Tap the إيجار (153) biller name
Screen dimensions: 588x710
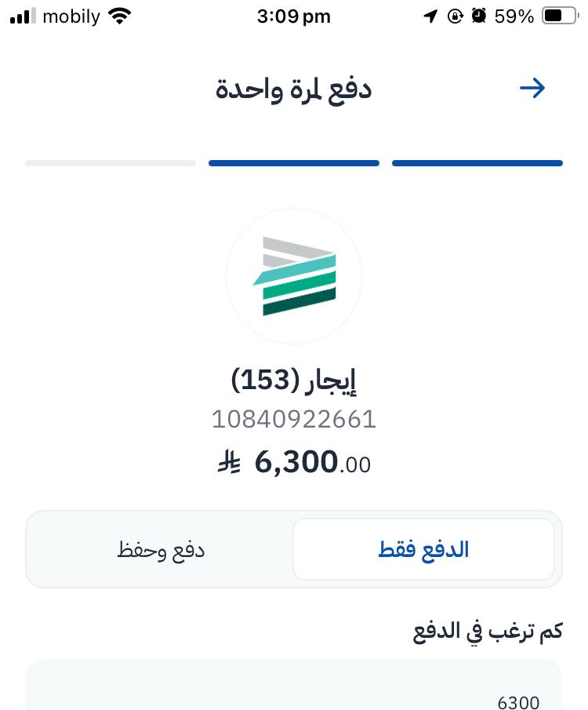[294, 380]
